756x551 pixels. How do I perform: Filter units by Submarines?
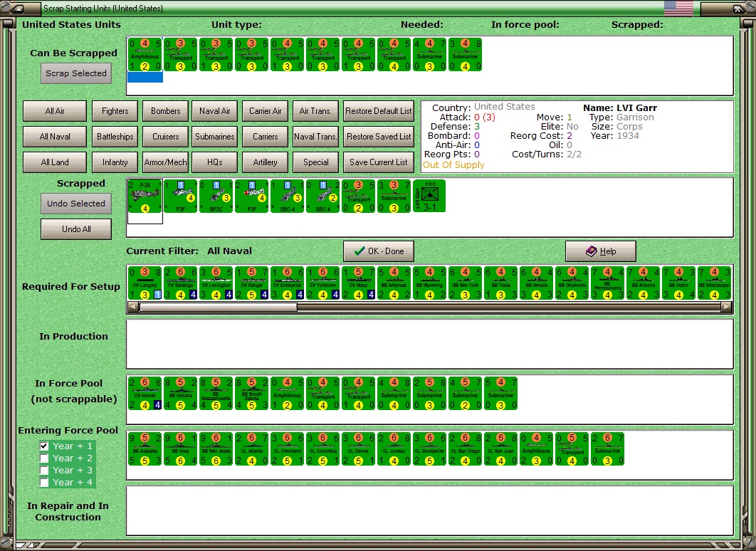coord(214,137)
